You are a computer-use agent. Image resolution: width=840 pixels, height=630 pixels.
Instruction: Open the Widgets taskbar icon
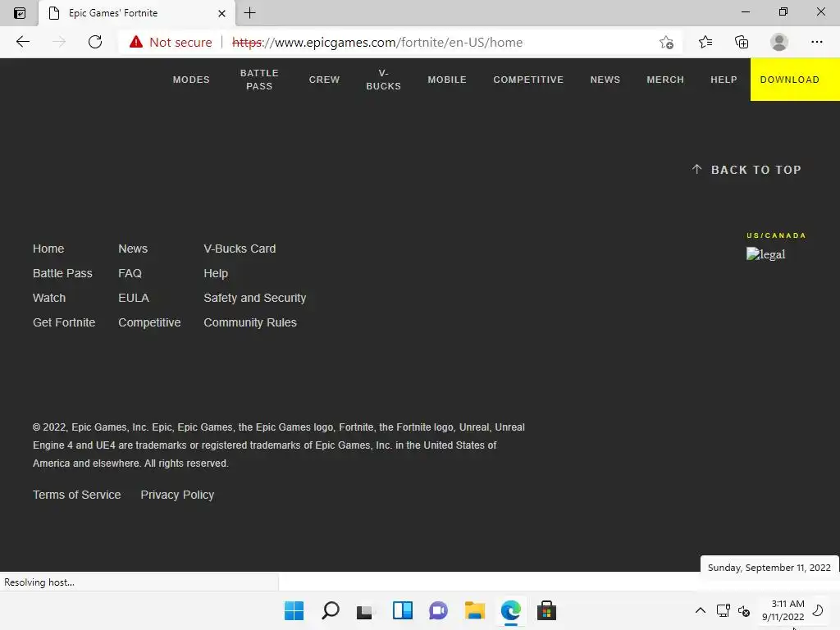[402, 610]
